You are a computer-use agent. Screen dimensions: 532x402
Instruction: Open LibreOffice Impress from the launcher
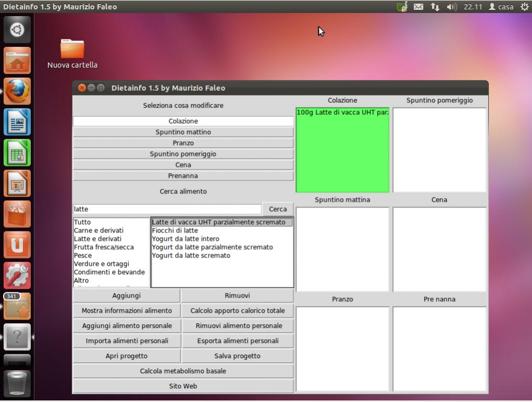tap(17, 184)
